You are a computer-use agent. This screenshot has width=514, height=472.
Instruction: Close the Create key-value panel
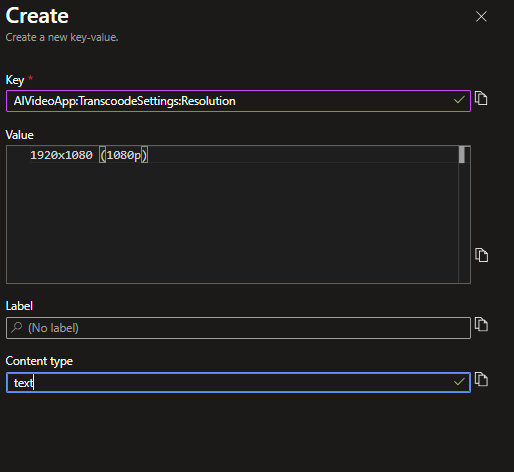coord(481,16)
